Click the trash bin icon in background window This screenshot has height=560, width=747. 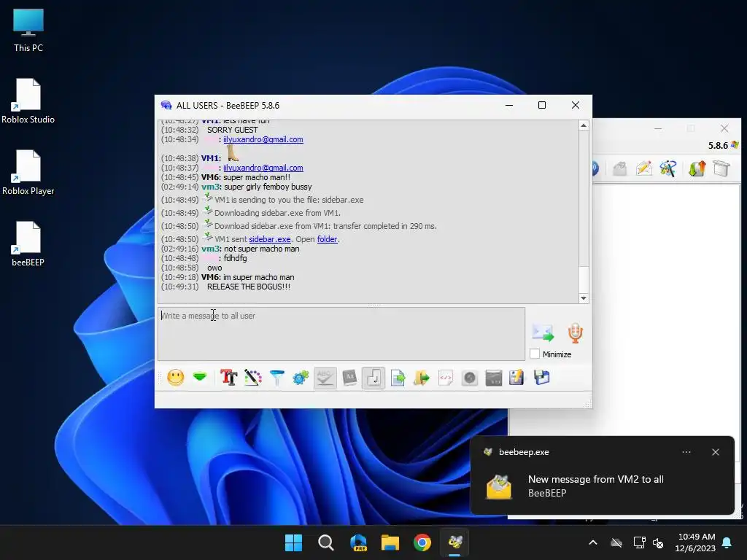pyautogui.click(x=721, y=168)
